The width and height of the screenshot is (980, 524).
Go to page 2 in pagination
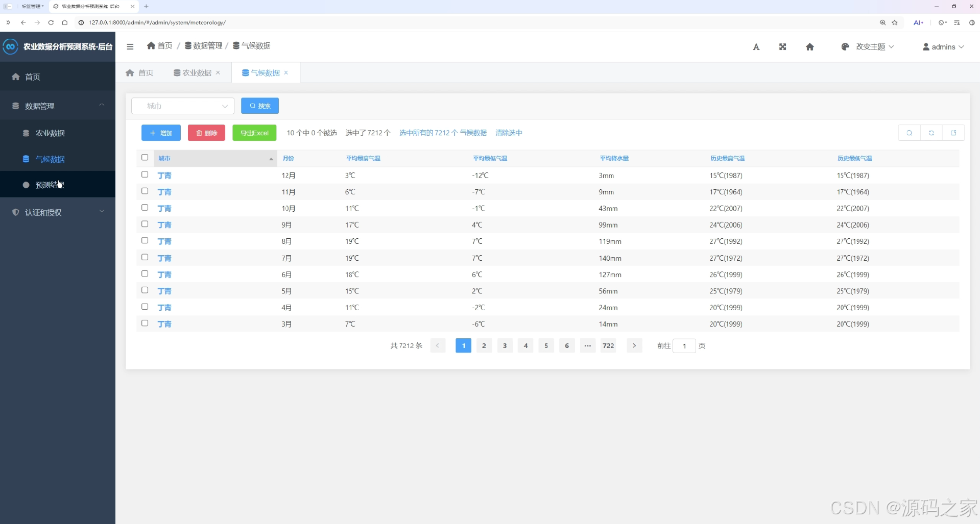click(x=484, y=345)
